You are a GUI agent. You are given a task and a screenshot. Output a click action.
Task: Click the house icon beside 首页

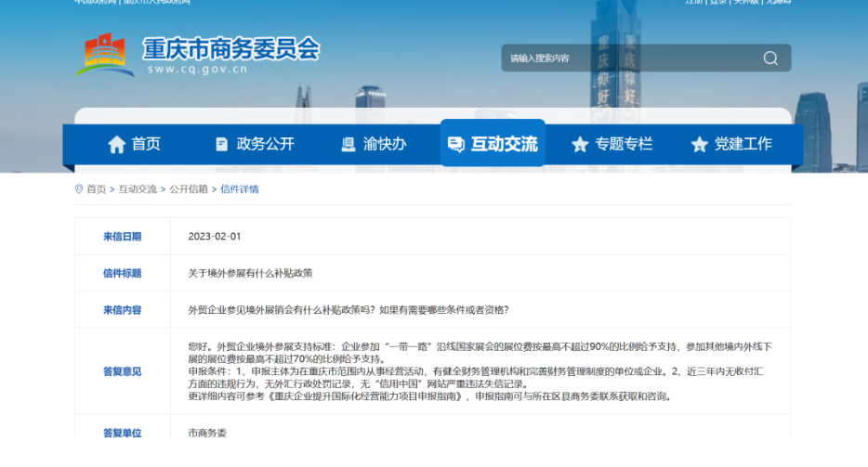point(116,144)
